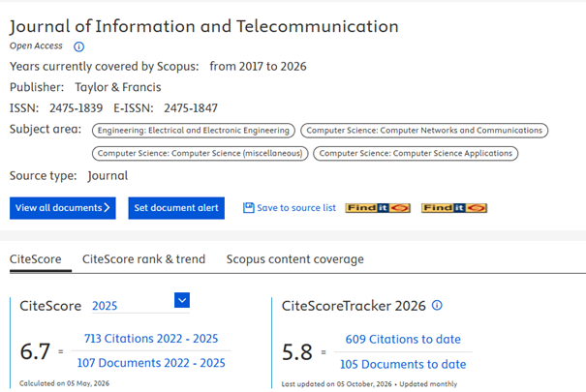The height and width of the screenshot is (392, 586).
Task: Select the Electrical and Electronic Engineering subject tag
Action: (x=194, y=131)
